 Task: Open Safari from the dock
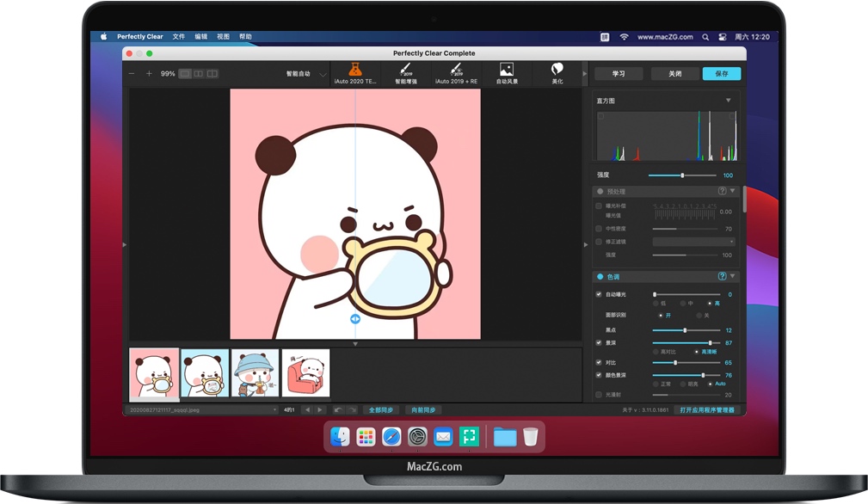(x=391, y=437)
